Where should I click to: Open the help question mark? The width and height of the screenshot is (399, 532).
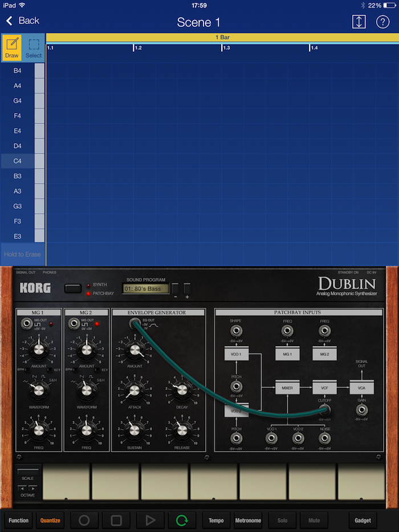[382, 22]
